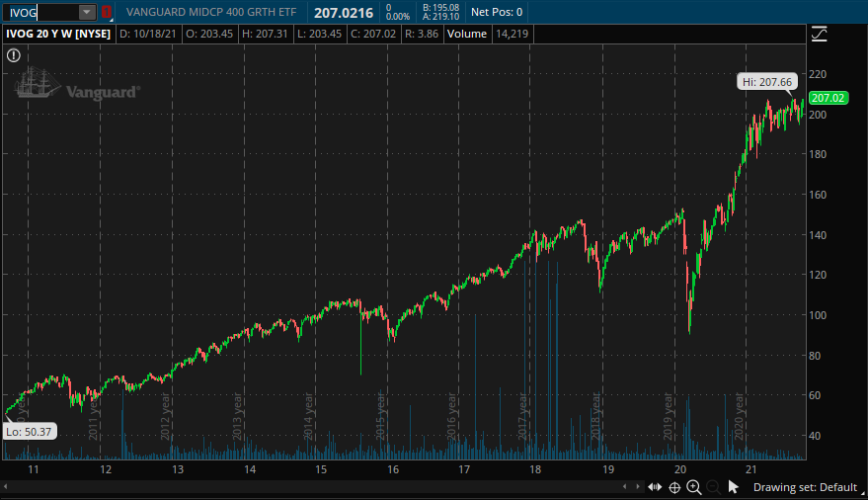Click the green 207.02 price axis label

coord(829,98)
